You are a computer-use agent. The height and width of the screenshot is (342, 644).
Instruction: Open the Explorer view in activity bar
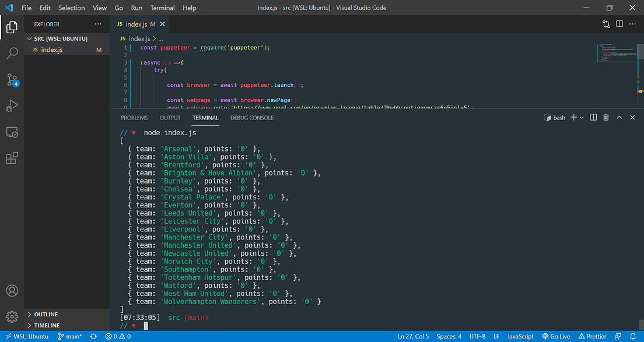(x=12, y=27)
